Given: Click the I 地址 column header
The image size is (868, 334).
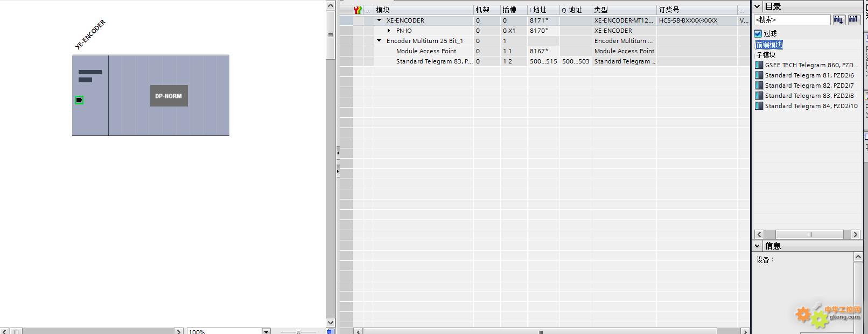Looking at the screenshot, I should click(x=543, y=10).
